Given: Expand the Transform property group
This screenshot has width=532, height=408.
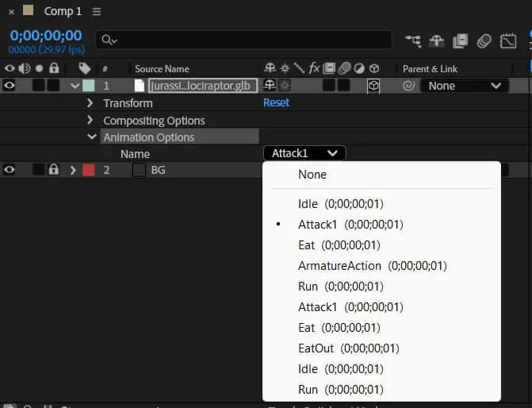Looking at the screenshot, I should click(x=90, y=103).
